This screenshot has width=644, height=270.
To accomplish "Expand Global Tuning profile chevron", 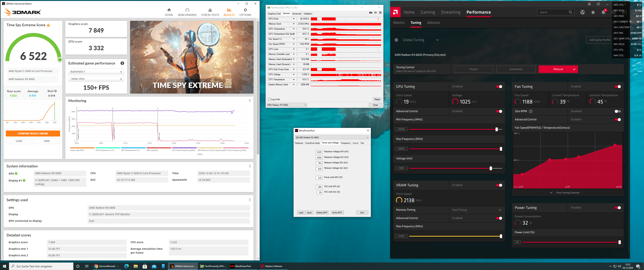I will pyautogui.click(x=438, y=40).
